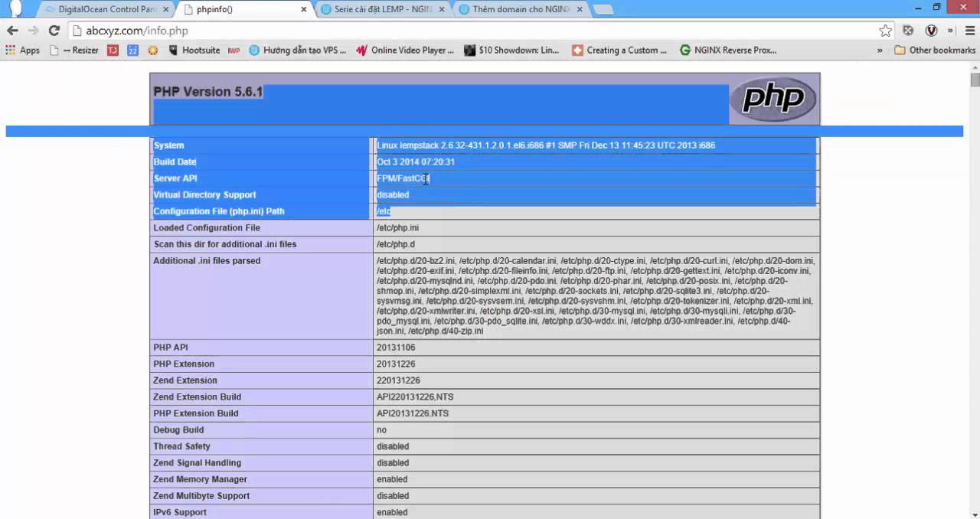Click the Virtual Directory Support label
The image size is (980, 519).
pyautogui.click(x=204, y=195)
